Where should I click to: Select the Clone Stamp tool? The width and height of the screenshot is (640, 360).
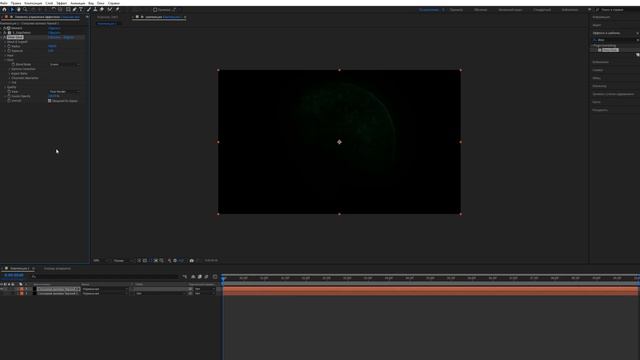pos(95,9)
